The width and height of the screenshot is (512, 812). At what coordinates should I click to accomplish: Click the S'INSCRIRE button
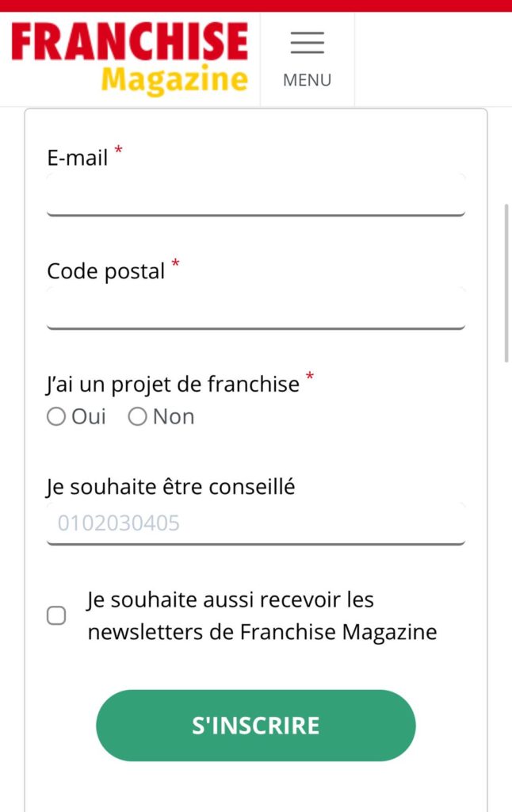click(256, 726)
